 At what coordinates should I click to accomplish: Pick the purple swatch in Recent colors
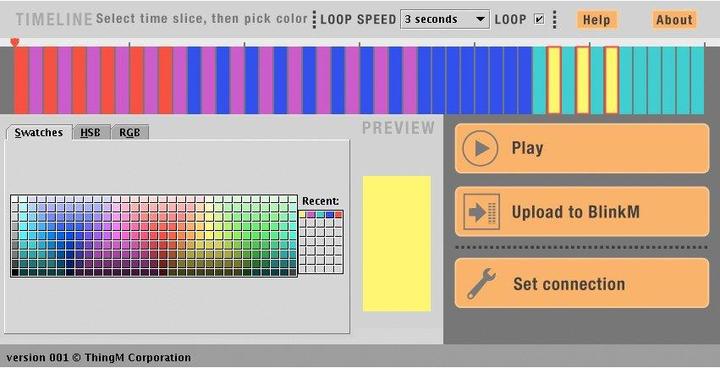point(311,215)
